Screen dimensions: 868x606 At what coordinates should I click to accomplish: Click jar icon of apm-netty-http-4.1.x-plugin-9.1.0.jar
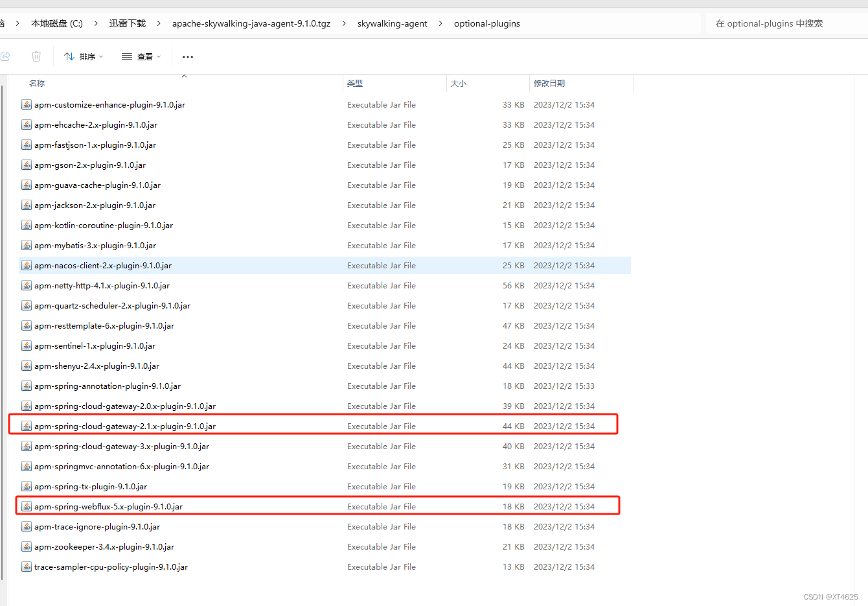pos(27,285)
